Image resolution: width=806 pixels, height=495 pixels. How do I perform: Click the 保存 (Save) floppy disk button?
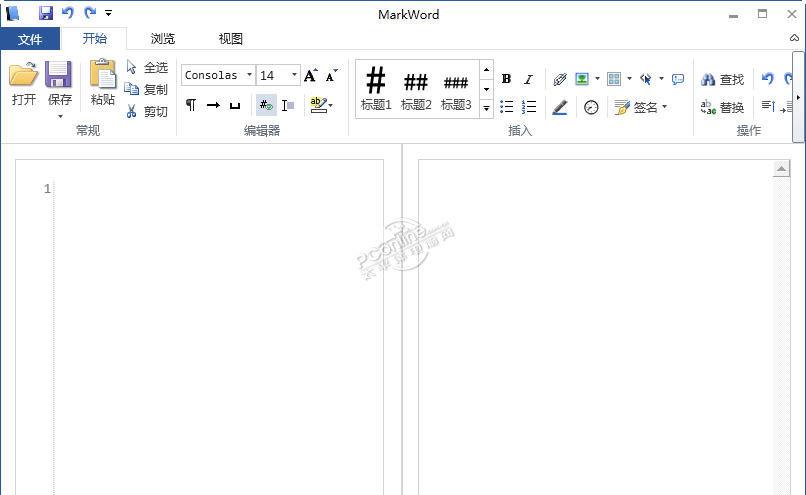(x=59, y=75)
